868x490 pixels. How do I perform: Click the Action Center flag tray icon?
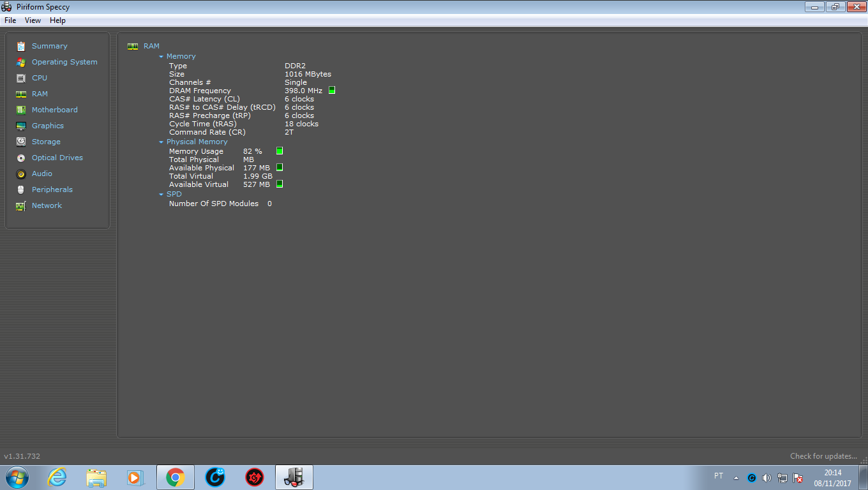(x=798, y=477)
